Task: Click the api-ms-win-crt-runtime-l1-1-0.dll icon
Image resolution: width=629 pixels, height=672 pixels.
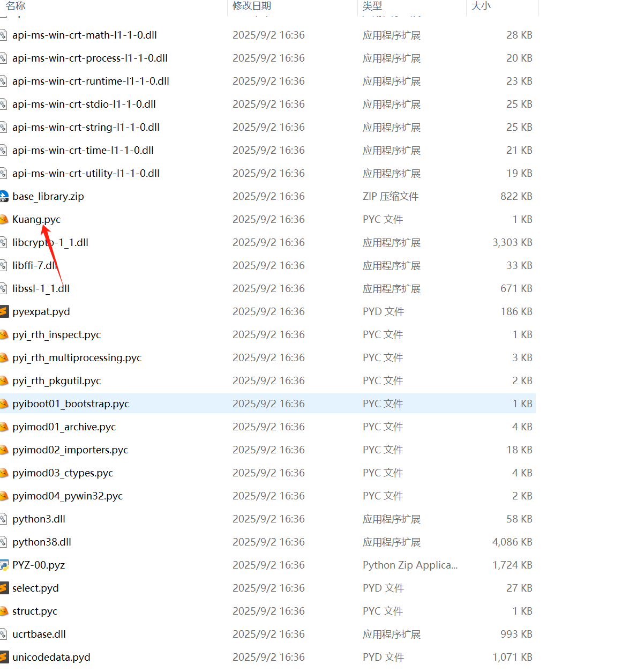Action: pos(4,81)
